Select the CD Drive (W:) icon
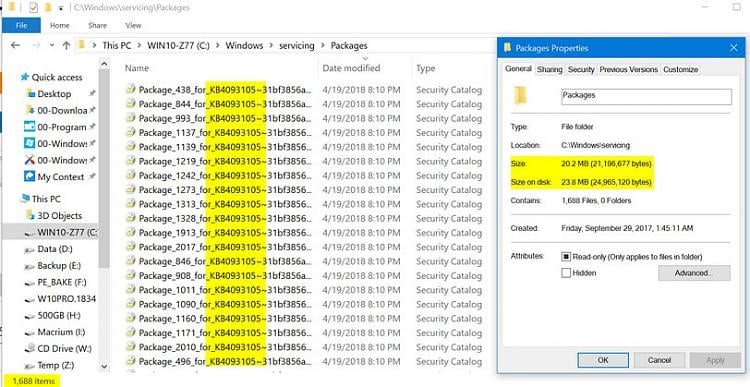The height and width of the screenshot is (387, 750). point(30,348)
